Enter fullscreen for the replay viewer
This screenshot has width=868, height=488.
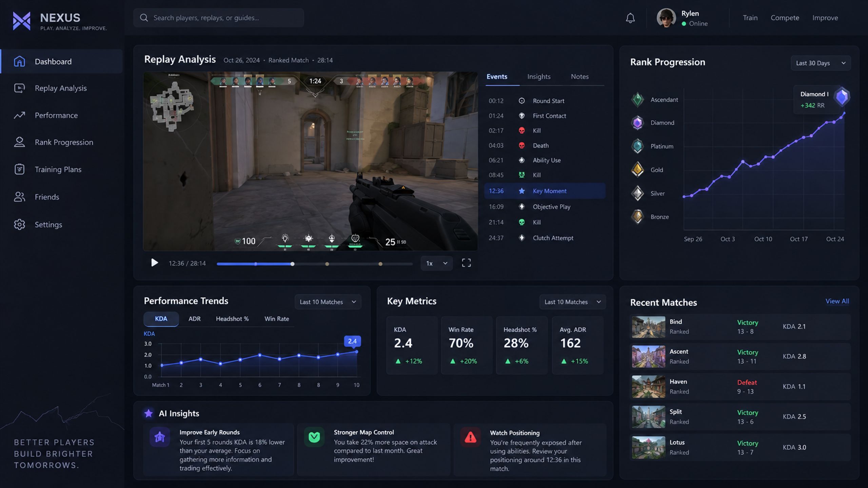point(466,263)
